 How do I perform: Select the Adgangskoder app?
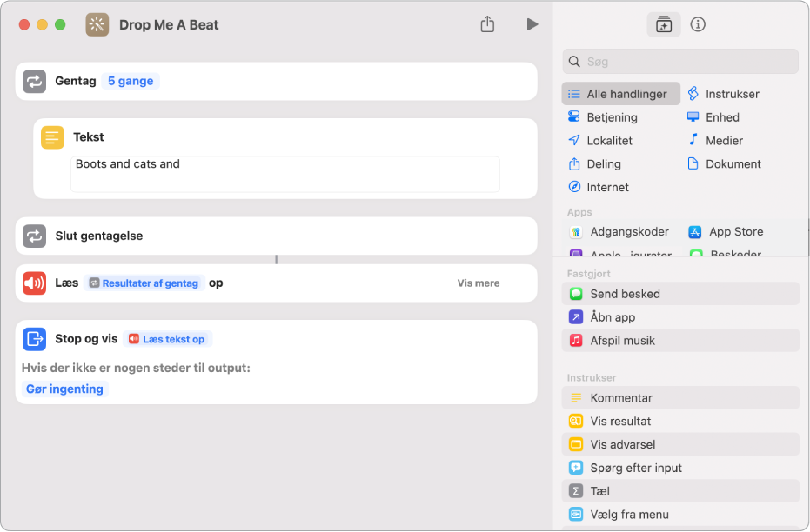(x=619, y=232)
